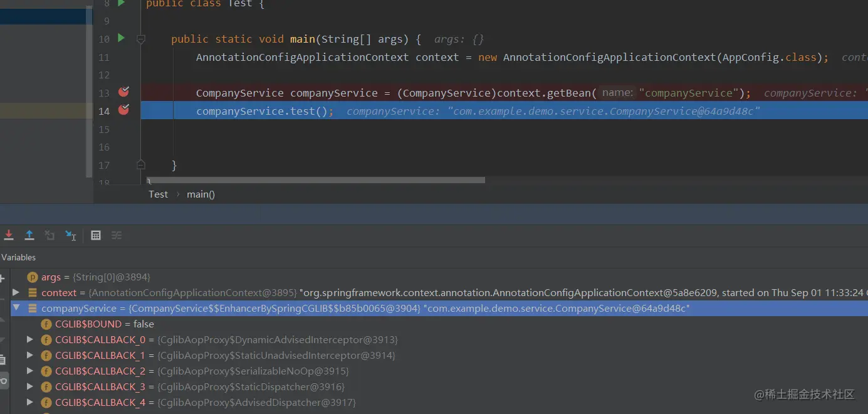Expand the CGLIB$CALLBACK_0 field
Viewport: 868px width, 414px height.
click(30, 339)
